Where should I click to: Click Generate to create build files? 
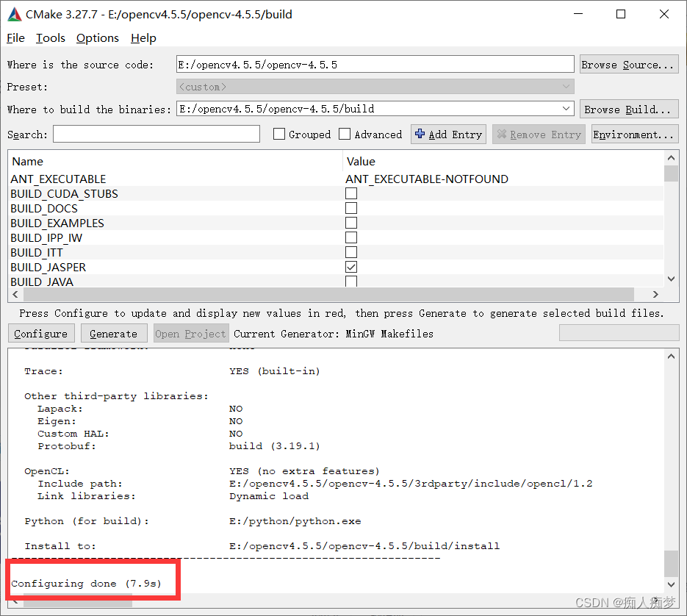click(x=113, y=334)
